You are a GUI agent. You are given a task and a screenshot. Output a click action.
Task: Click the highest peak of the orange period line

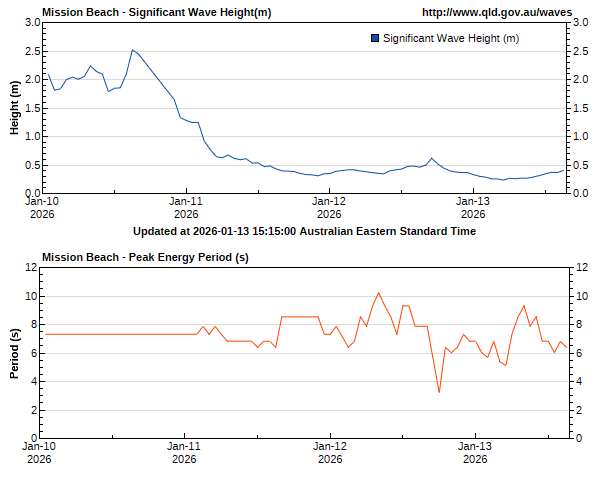379,293
